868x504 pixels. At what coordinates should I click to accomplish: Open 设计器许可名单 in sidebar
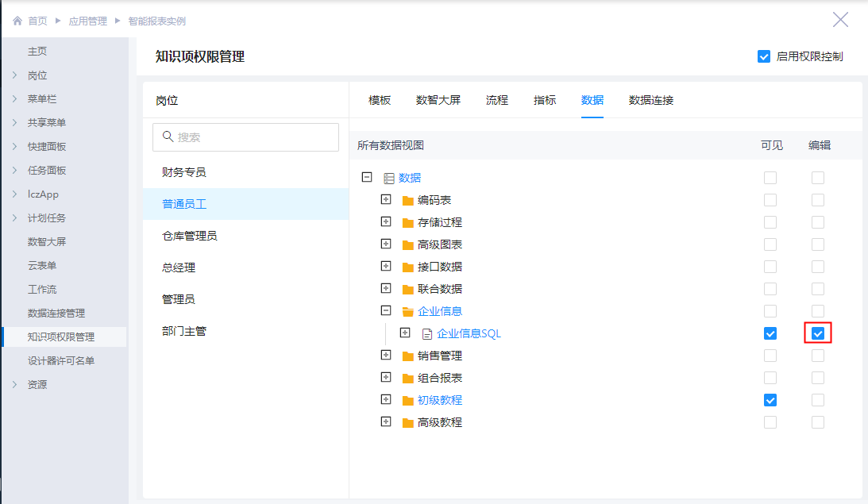click(x=61, y=360)
